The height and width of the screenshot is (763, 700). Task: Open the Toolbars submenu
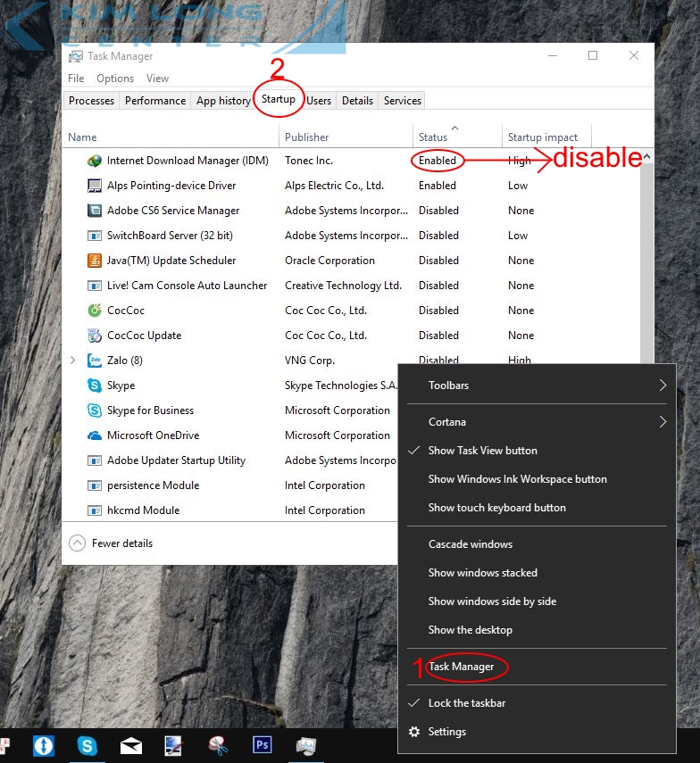pos(536,386)
